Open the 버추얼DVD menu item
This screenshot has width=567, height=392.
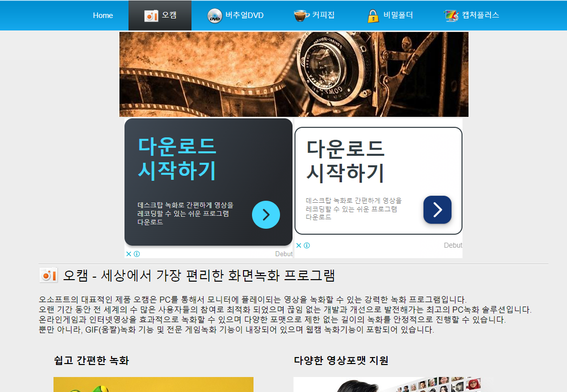(x=235, y=15)
